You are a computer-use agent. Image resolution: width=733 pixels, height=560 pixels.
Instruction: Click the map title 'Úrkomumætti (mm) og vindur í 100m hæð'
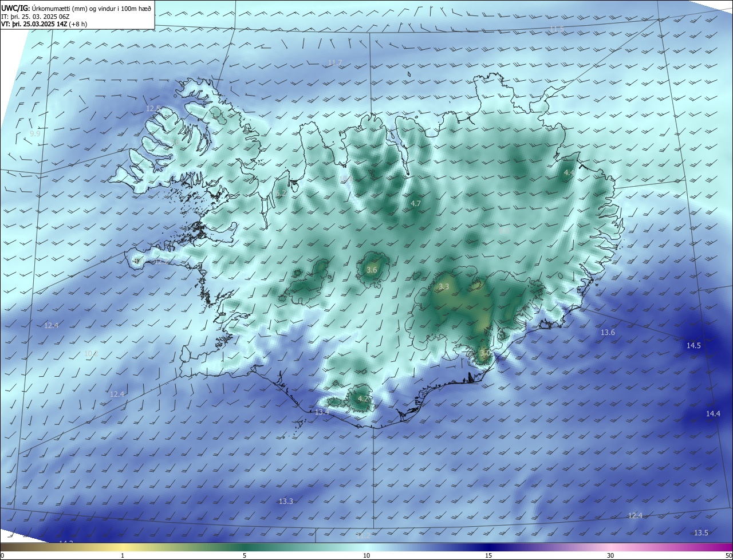(92, 8)
